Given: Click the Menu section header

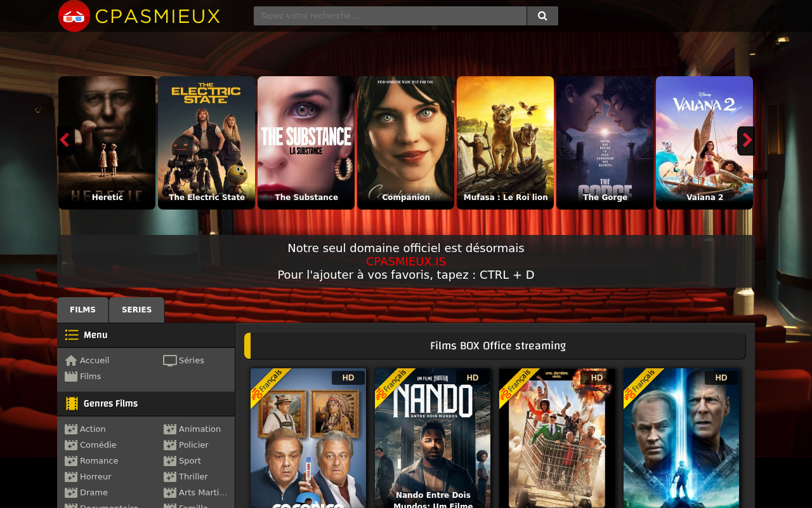Looking at the screenshot, I should point(146,335).
